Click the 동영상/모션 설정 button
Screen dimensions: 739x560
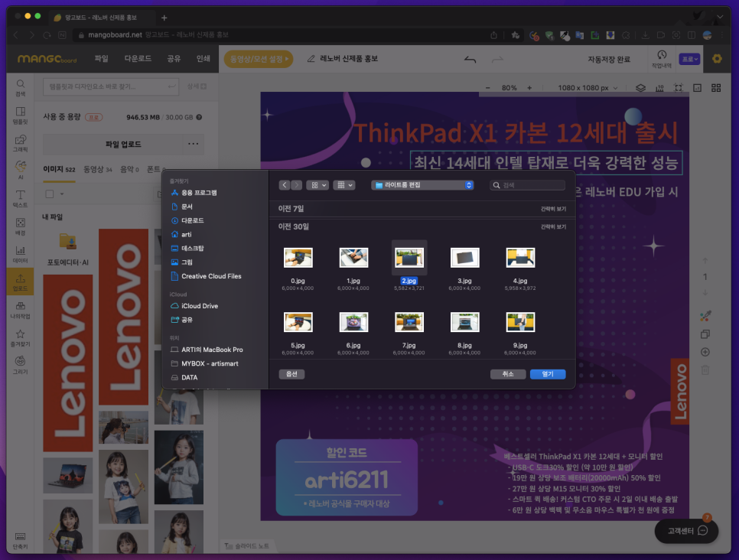pos(259,59)
